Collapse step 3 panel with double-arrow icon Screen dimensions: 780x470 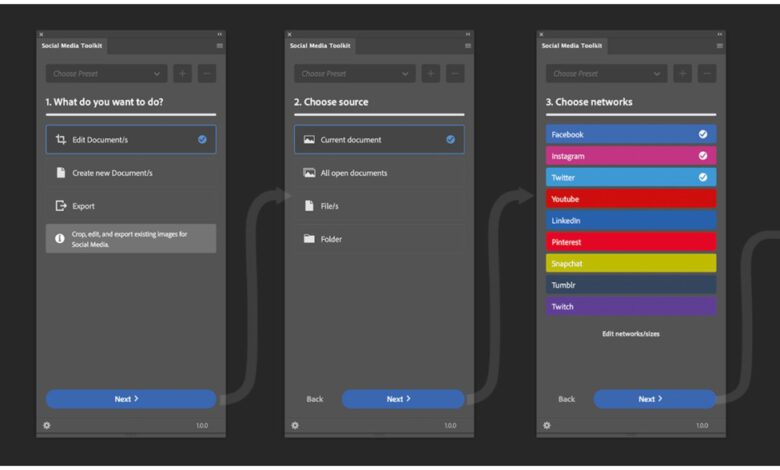tap(719, 34)
